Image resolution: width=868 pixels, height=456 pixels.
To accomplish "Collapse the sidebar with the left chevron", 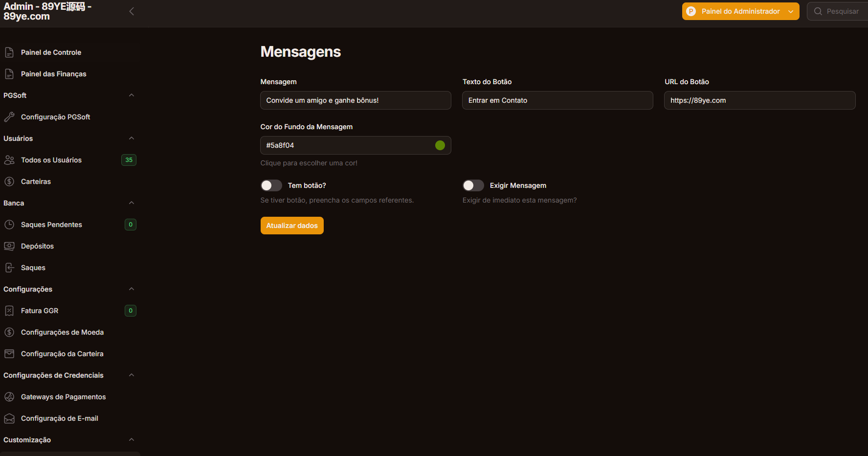I will coord(132,11).
